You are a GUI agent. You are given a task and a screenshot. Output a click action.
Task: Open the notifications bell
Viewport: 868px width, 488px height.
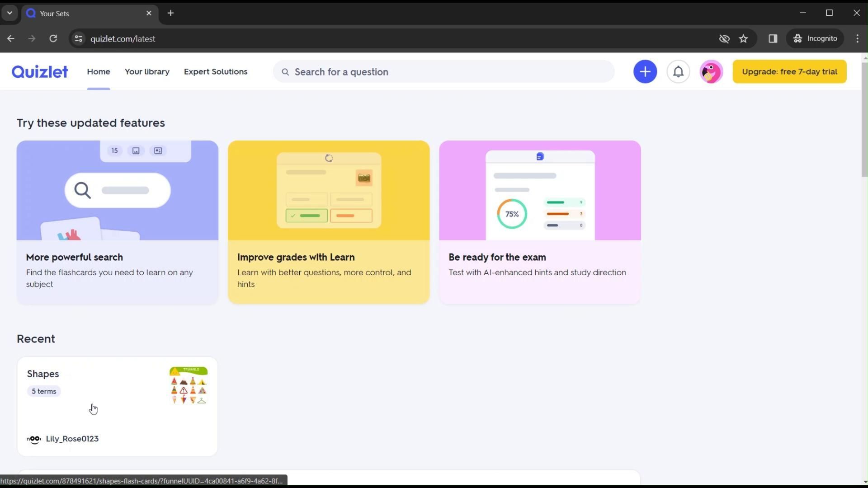tap(678, 72)
